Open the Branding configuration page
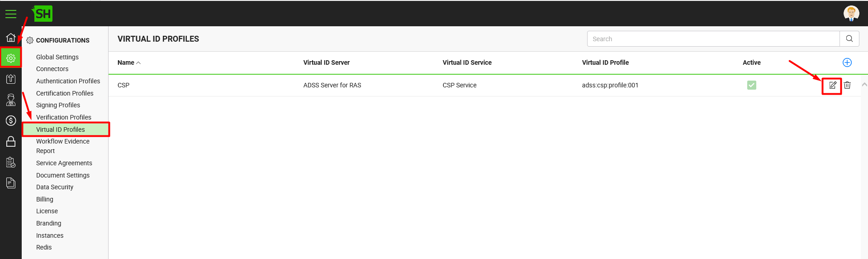The width and height of the screenshot is (868, 259). coord(48,223)
